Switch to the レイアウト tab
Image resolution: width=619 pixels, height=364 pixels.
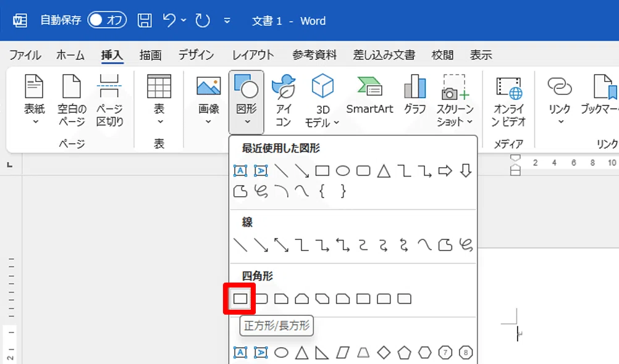point(253,55)
